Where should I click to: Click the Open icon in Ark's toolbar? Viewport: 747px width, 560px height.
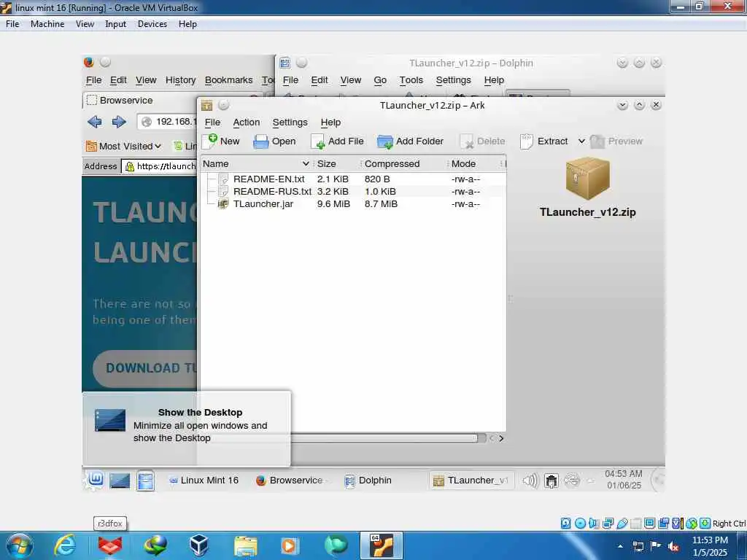click(261, 141)
